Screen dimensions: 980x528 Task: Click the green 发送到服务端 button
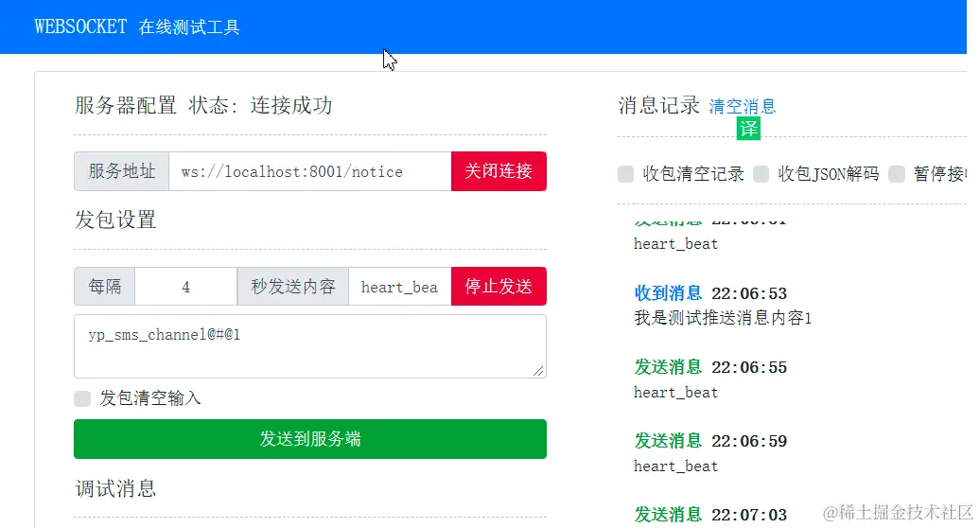(310, 439)
